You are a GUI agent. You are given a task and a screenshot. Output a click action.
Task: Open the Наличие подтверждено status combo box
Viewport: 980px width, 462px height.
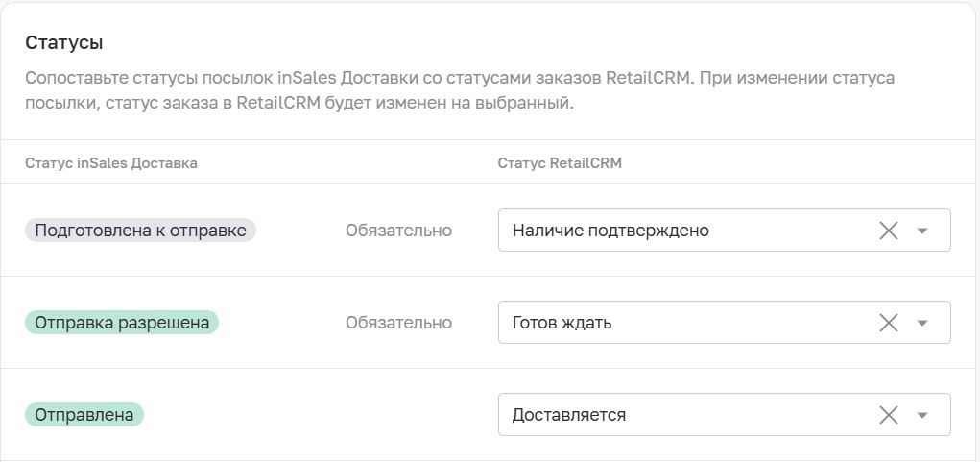point(725,231)
